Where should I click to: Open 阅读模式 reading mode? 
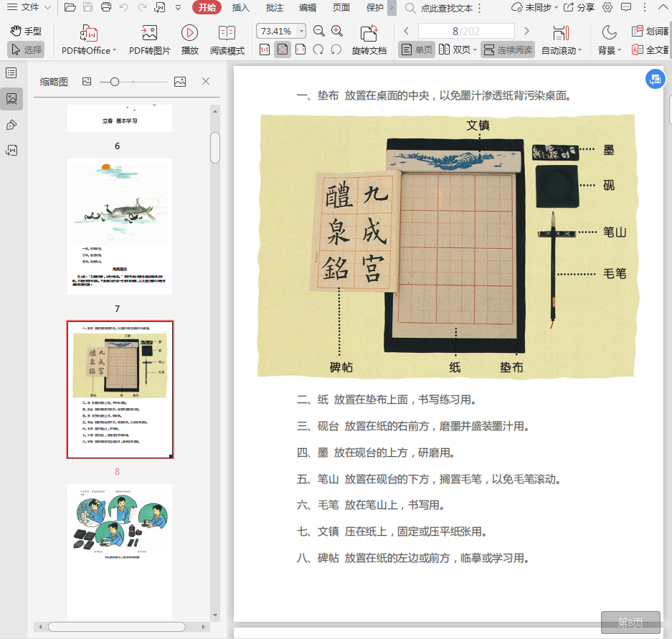tap(227, 33)
